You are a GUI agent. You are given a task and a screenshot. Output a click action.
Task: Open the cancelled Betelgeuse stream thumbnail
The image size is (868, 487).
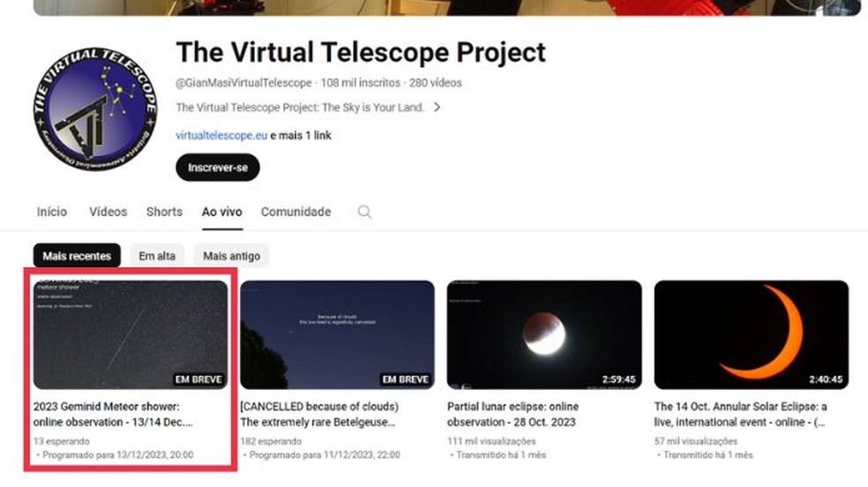(338, 335)
